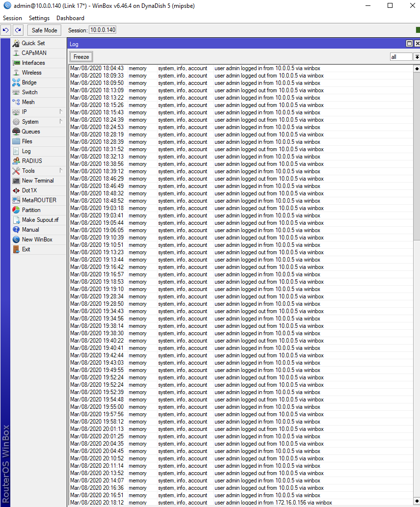Open the Mesh icon

(x=16, y=102)
